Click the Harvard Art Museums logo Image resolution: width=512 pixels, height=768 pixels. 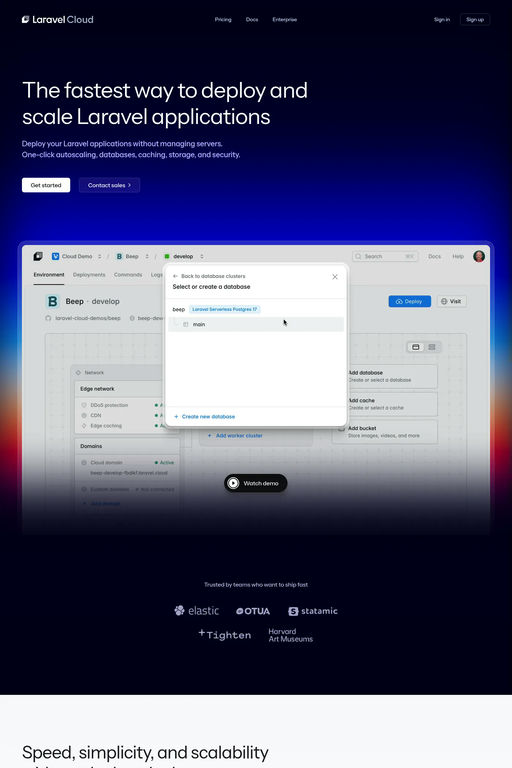291,635
